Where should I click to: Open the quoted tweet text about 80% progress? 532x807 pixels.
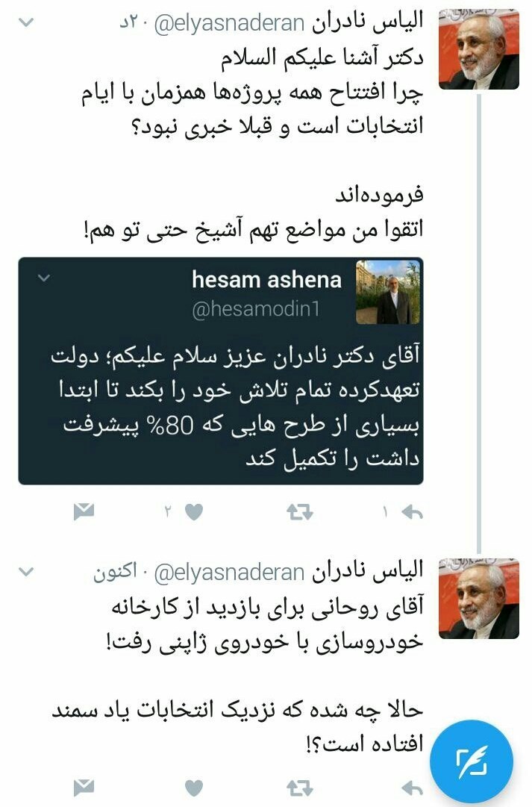pos(235,407)
